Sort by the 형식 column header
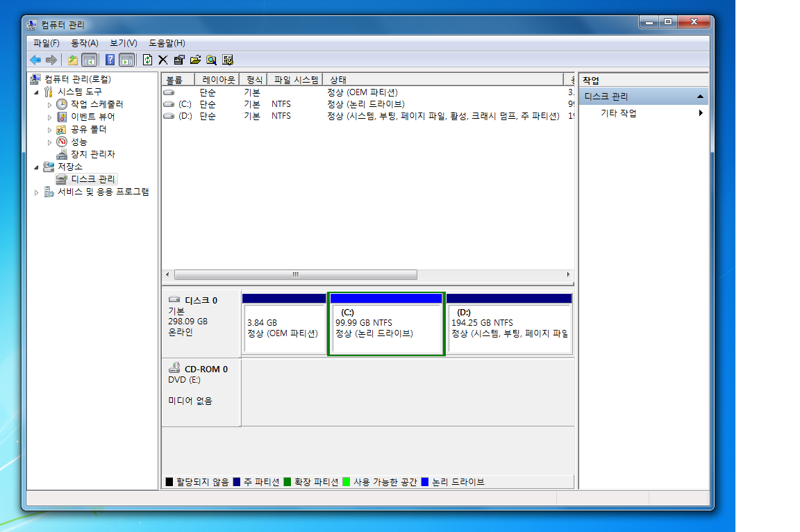800x532 pixels. pos(253,80)
